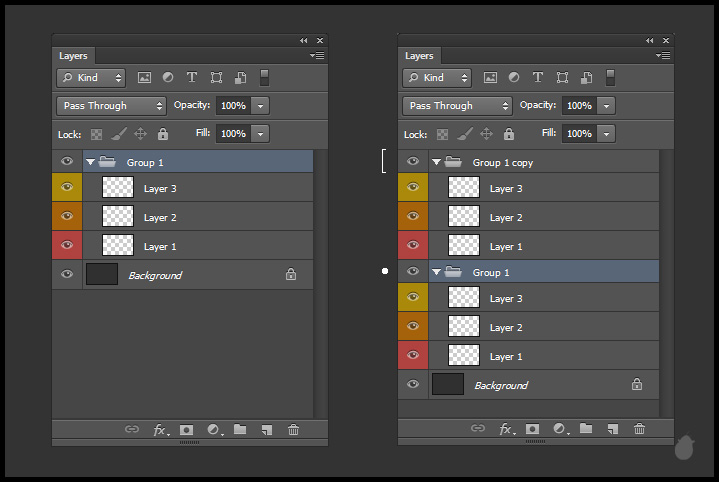Filter by type layers (T icon) in the left panel
Viewport: 719px width, 482px height.
click(191, 77)
